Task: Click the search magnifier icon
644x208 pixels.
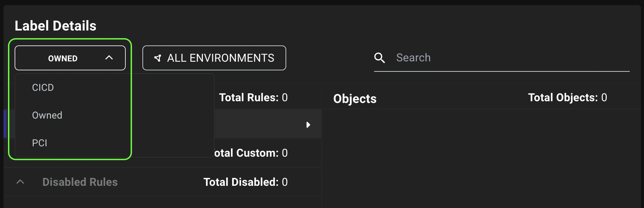Action: tap(380, 58)
